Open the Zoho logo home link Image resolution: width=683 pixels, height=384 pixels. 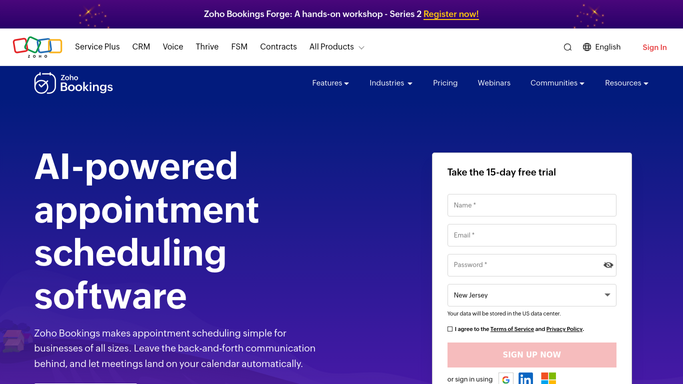tap(37, 47)
